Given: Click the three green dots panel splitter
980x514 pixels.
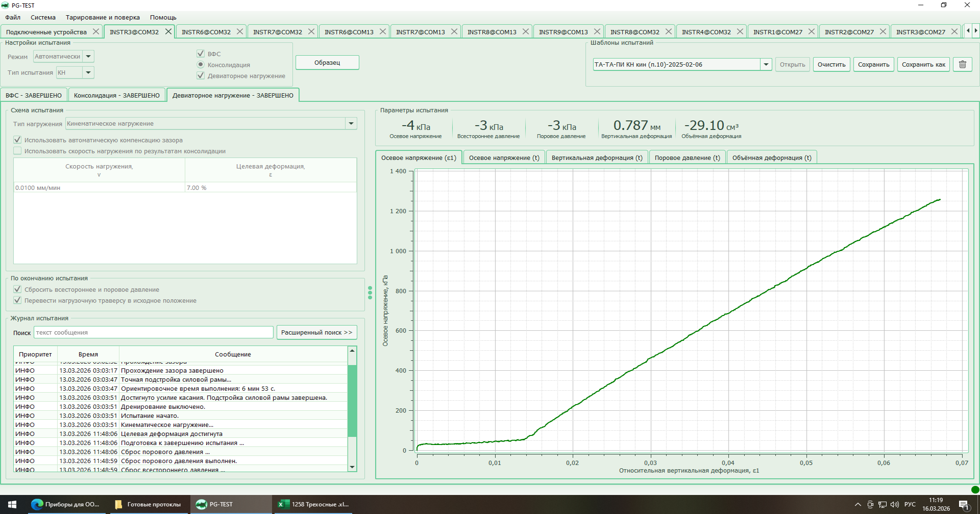Looking at the screenshot, I should (370, 293).
